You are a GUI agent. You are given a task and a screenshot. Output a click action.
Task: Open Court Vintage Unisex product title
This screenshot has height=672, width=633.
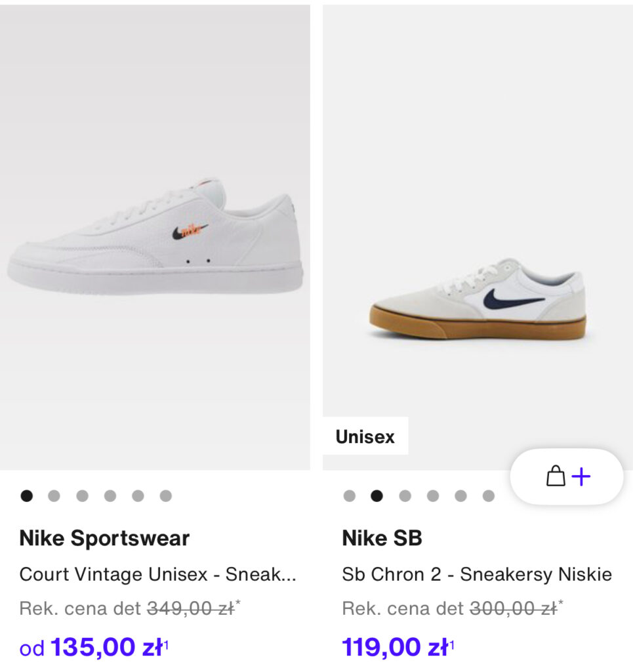click(x=157, y=574)
